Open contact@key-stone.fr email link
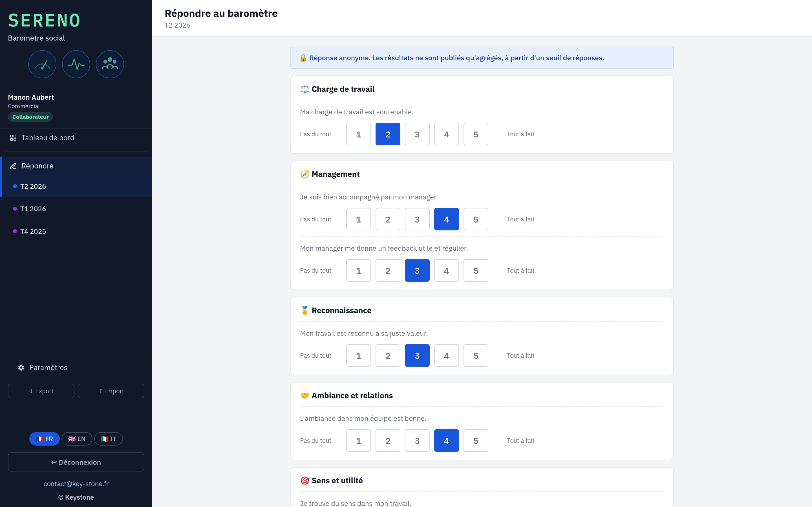The image size is (812, 507). (76, 484)
